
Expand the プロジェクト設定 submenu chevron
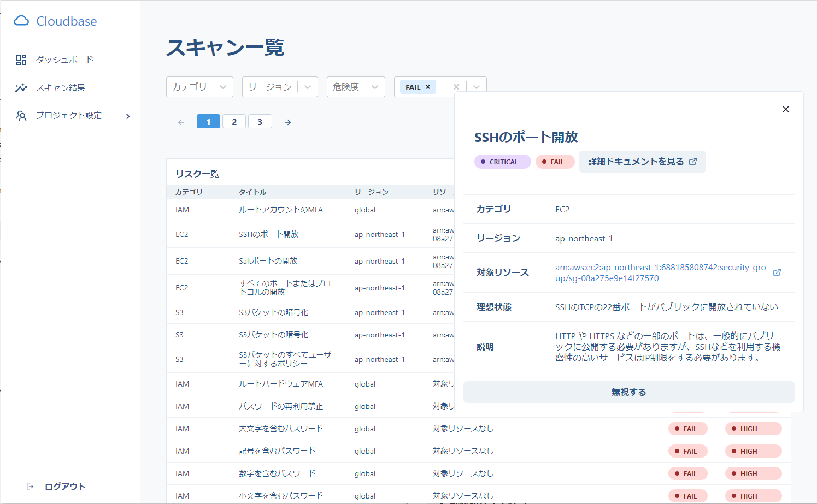128,116
